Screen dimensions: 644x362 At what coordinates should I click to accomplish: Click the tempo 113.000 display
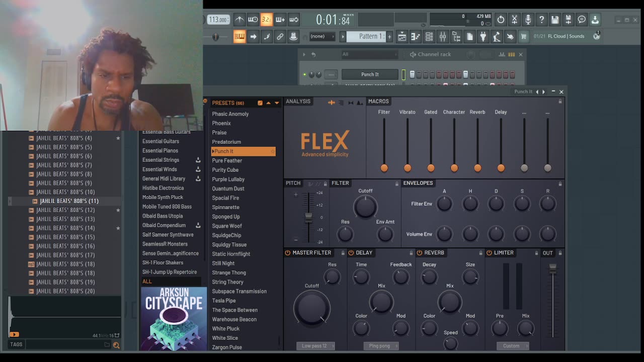click(218, 20)
